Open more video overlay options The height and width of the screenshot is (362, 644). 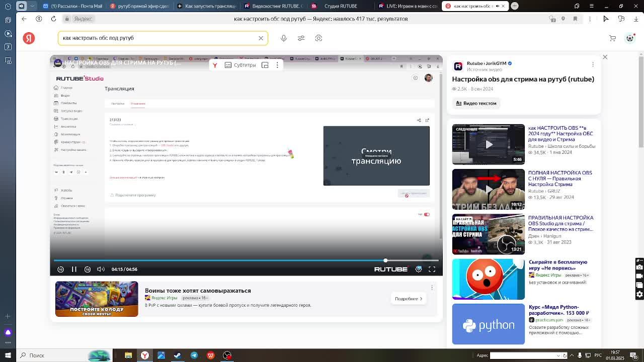(277, 65)
